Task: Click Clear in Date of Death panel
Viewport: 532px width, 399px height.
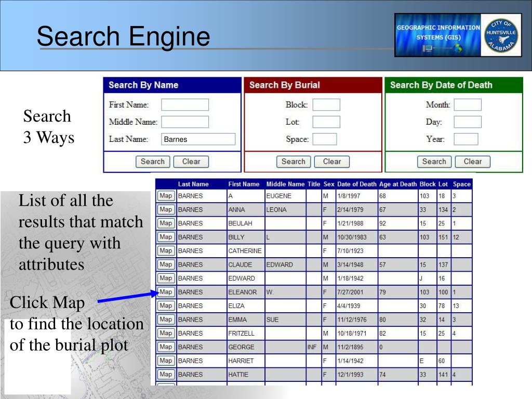Action: [x=473, y=162]
